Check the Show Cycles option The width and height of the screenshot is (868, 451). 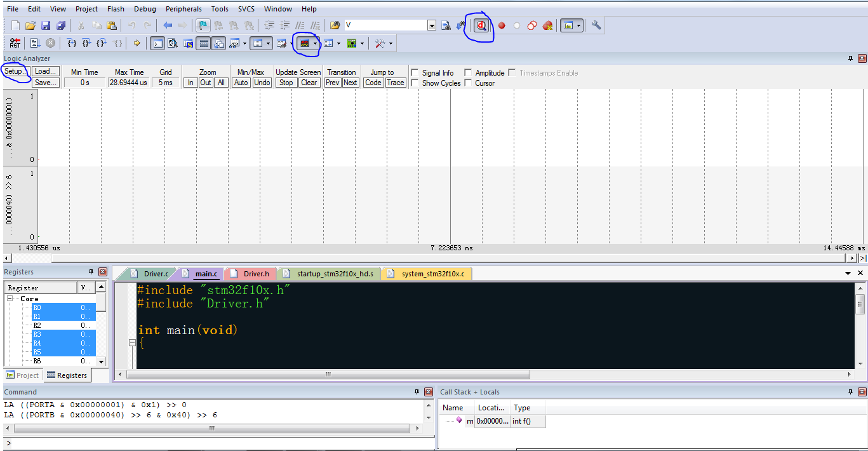[415, 83]
